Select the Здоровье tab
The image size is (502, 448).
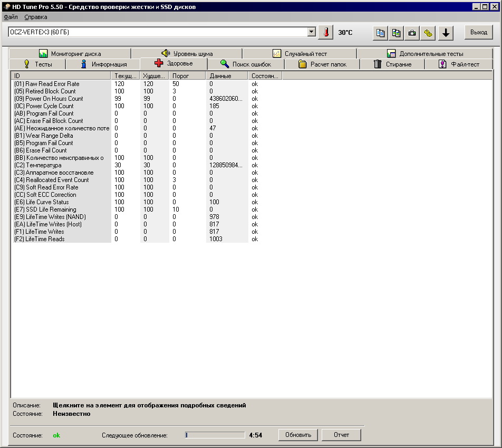click(174, 63)
